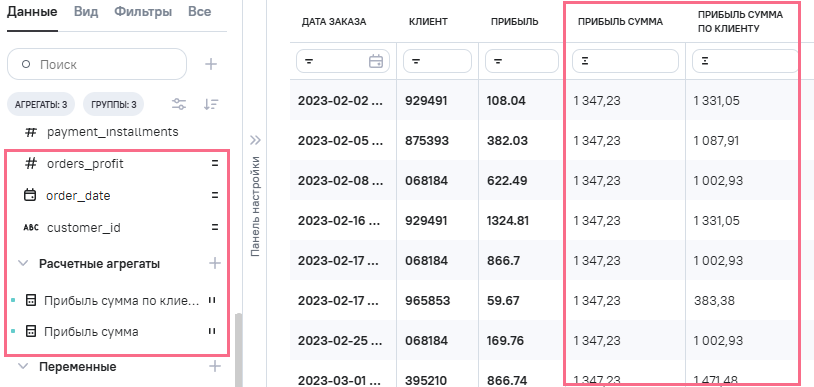Click the equals sign beside order_date

click(214, 196)
